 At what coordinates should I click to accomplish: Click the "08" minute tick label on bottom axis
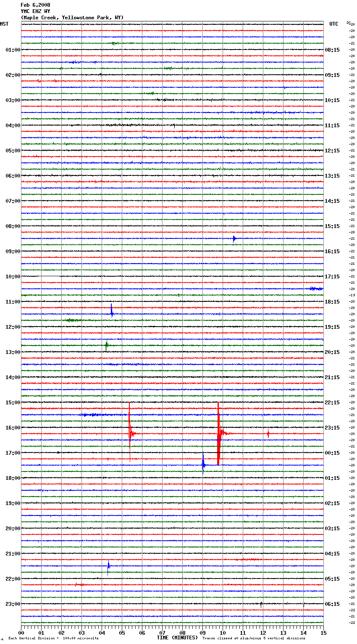(182, 633)
